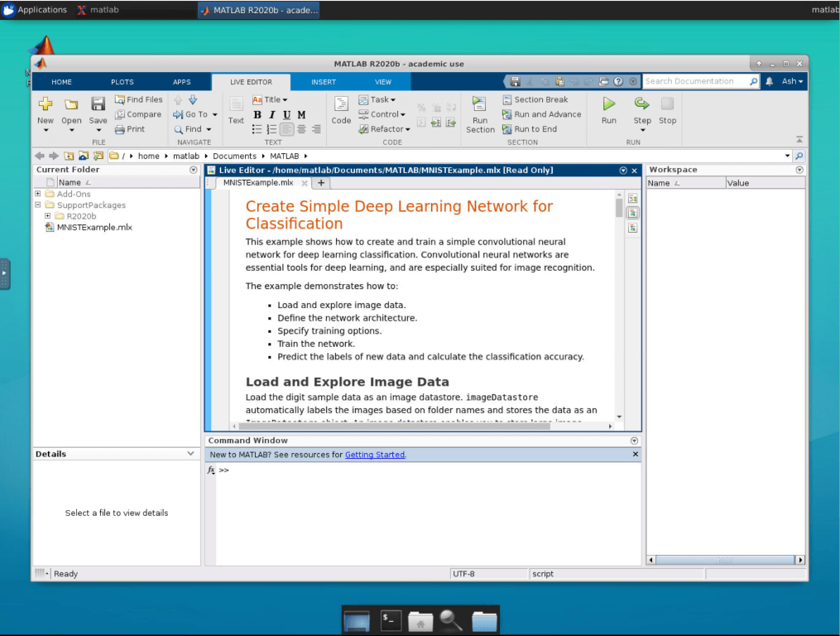Viewport: 840px width, 636px height.
Task: Click the Live Editor vertical scrollbar
Action: (x=619, y=208)
